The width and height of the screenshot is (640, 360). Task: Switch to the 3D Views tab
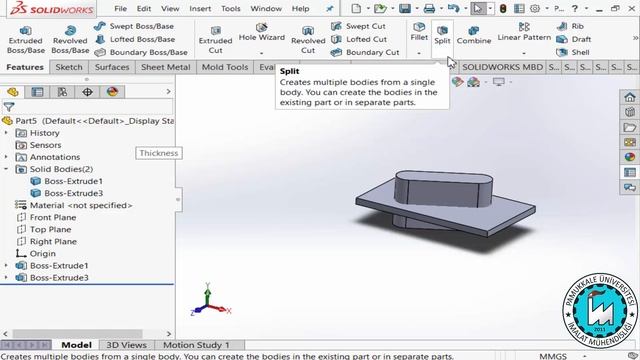coord(126,345)
